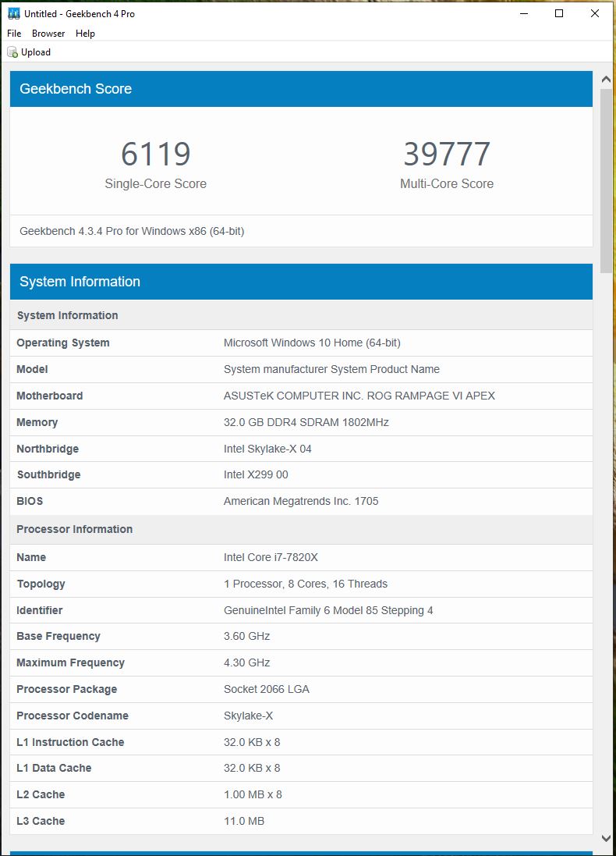Viewport: 616px width, 856px height.
Task: Click the Processor Codename label
Action: coord(73,716)
